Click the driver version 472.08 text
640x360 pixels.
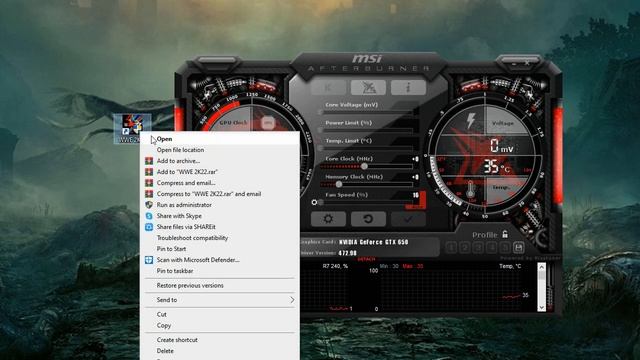tap(347, 253)
